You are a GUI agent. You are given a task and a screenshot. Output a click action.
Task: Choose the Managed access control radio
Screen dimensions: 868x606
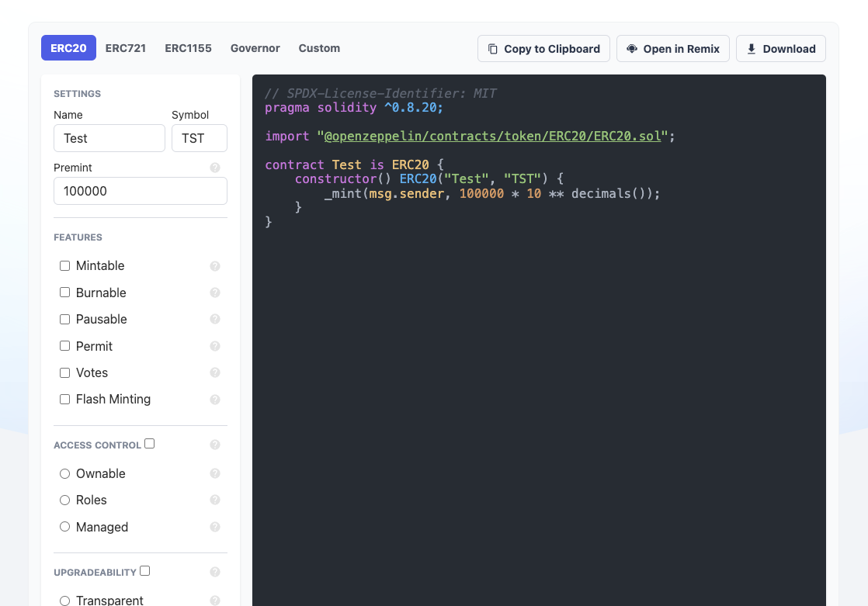tap(65, 527)
